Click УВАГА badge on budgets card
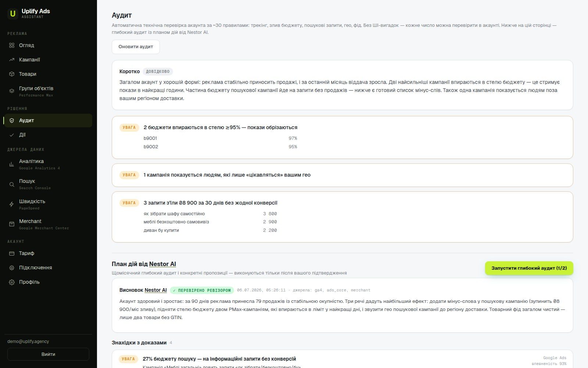The image size is (588, 368). click(129, 127)
